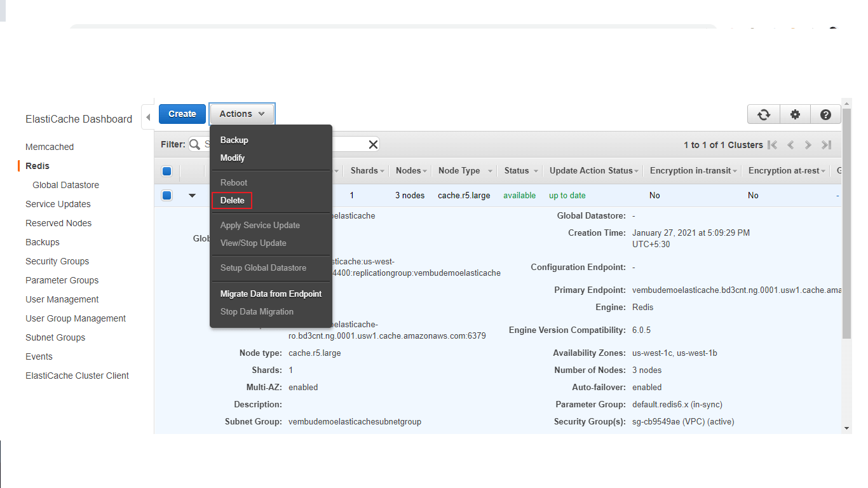Open Redis in the sidebar
868x488 pixels.
point(37,166)
